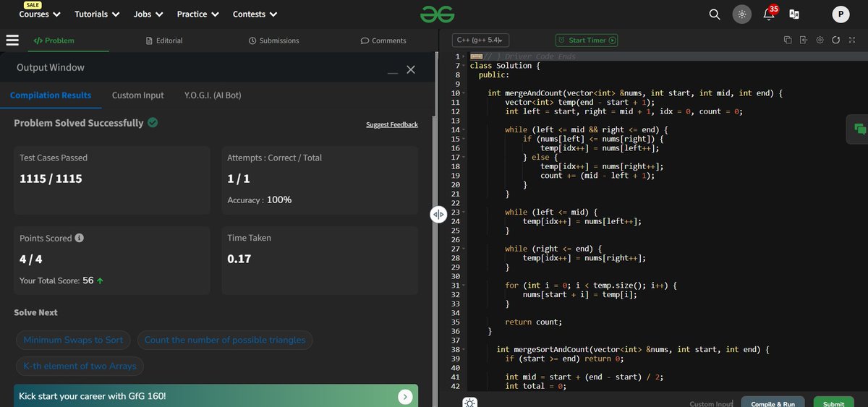Toggle the light/dark theme sun button
The height and width of the screenshot is (407, 868).
click(x=742, y=14)
